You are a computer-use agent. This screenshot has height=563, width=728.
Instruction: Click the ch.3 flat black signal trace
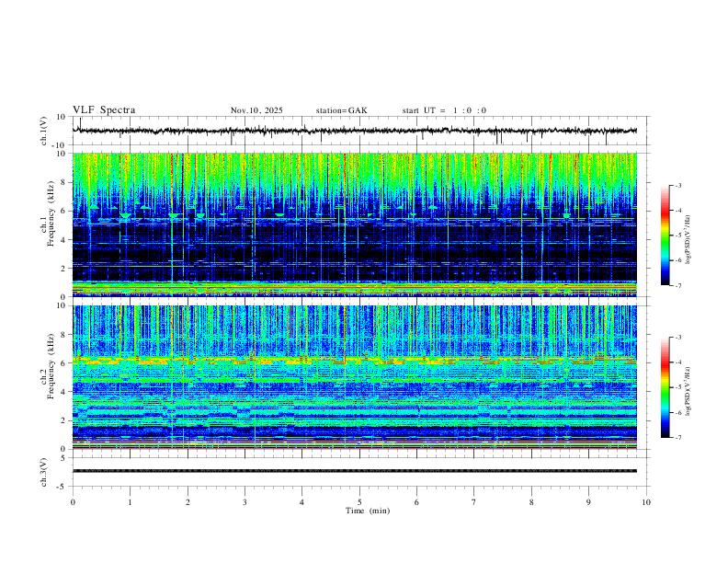point(354,471)
